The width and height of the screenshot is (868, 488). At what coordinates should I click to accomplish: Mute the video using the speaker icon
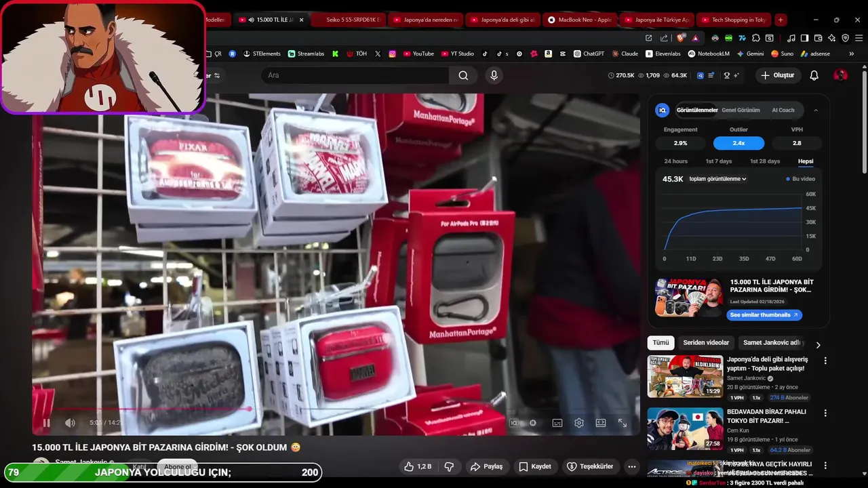70,423
